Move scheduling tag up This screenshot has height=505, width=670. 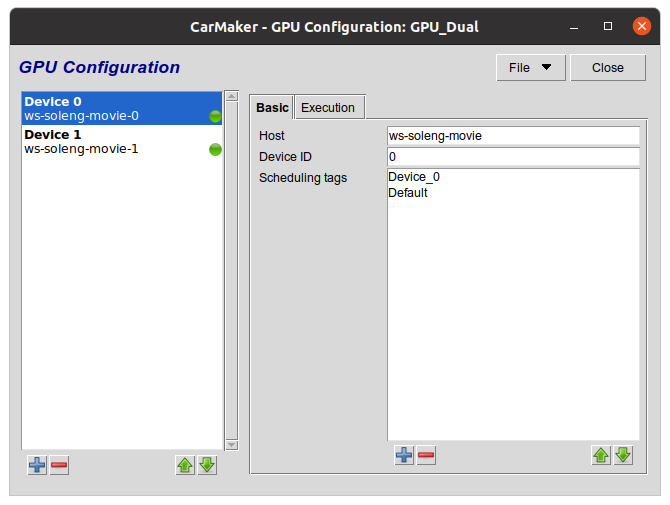point(601,456)
